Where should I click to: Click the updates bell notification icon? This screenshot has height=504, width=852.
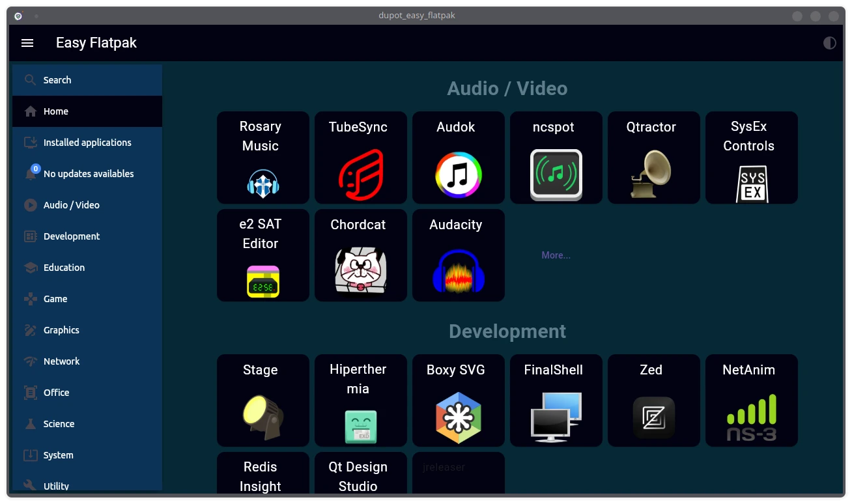coord(31,173)
